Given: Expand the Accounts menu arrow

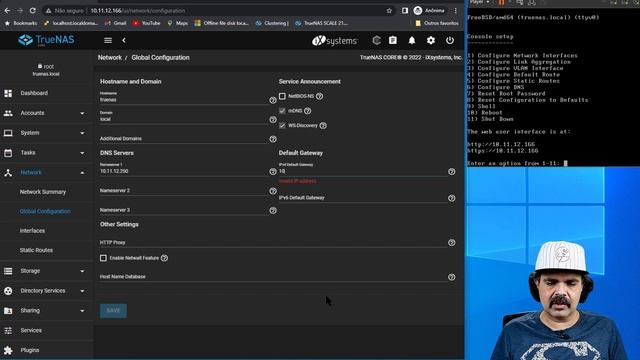Looking at the screenshot, I should (82, 113).
